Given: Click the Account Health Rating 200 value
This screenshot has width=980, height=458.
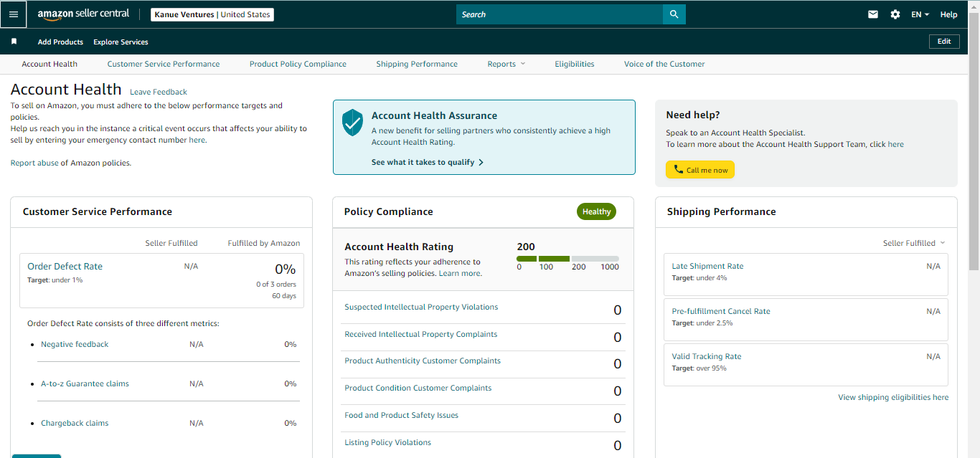Looking at the screenshot, I should click(526, 247).
